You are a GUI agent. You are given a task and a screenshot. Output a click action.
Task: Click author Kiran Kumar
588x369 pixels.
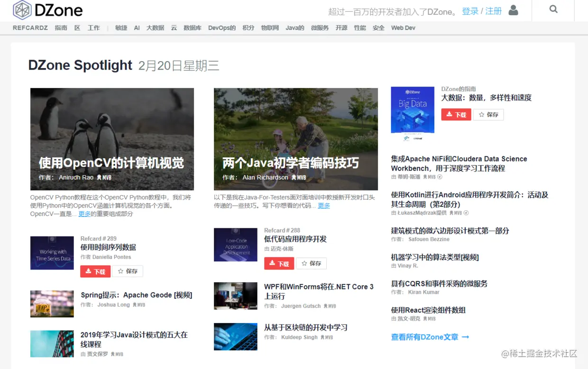click(x=423, y=293)
